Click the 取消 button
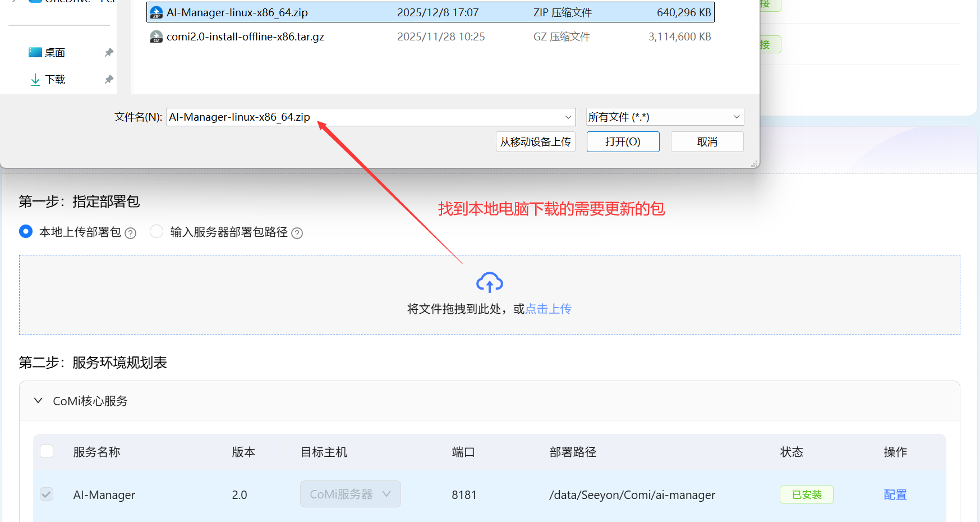 pos(707,141)
